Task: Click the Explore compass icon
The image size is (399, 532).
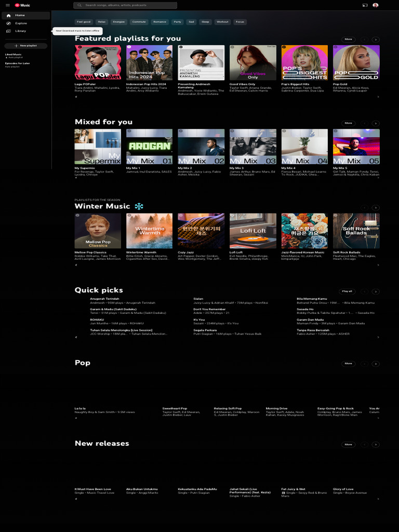Action: (8, 23)
